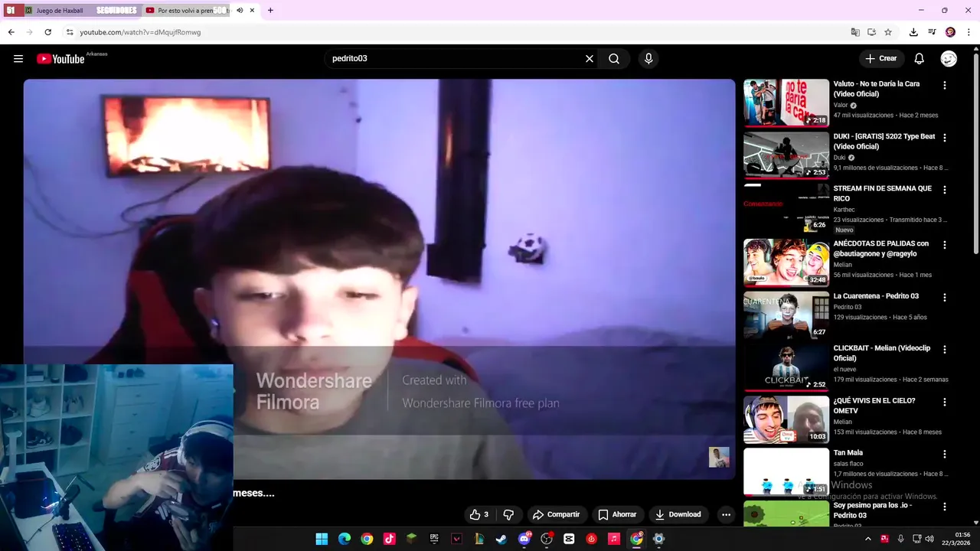Bookmark this page with the star
Viewport: 980px width, 551px height.
887,32
